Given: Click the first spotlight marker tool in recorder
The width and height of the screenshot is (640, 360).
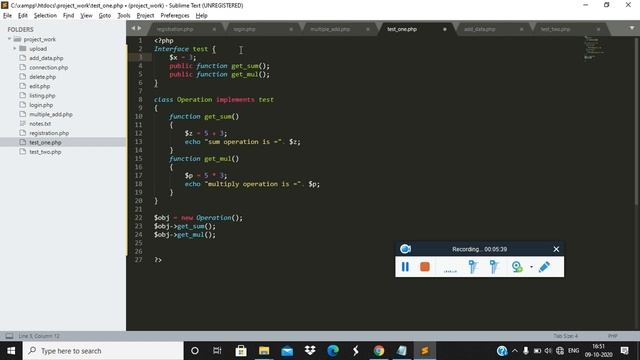Looking at the screenshot, I should (x=473, y=267).
